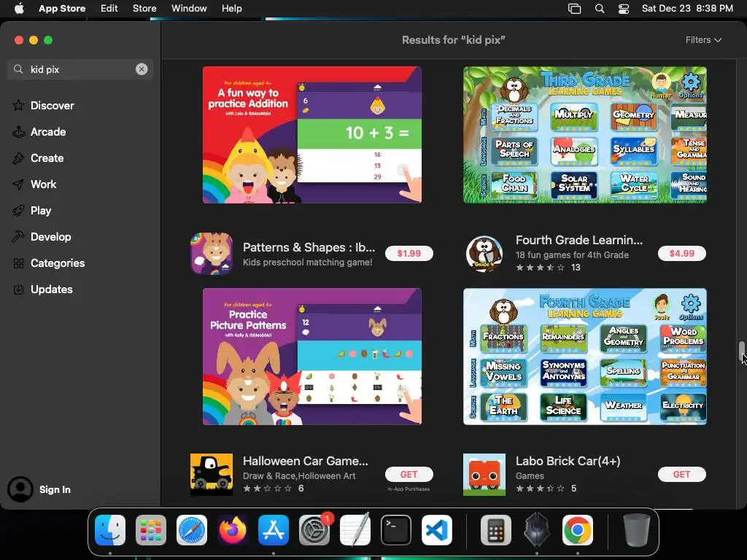The height and width of the screenshot is (560, 747).
Task: Launch Safari from the Dock
Action: [192, 529]
